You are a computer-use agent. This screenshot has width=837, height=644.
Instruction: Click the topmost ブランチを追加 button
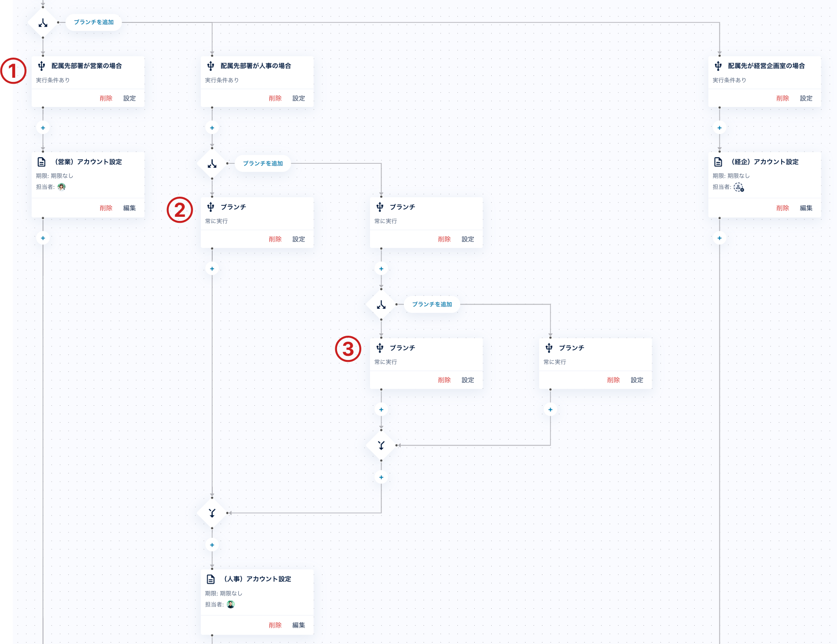pyautogui.click(x=94, y=22)
